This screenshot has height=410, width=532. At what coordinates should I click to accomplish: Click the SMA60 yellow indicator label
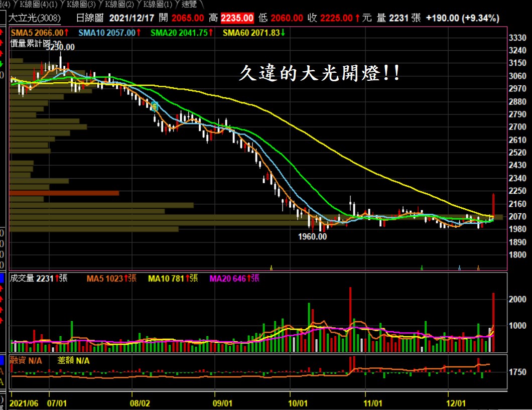pos(254,33)
